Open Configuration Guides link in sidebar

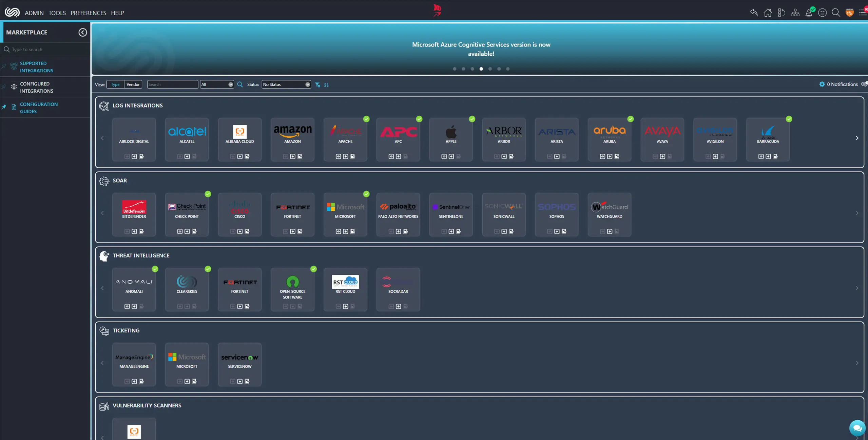pyautogui.click(x=39, y=108)
